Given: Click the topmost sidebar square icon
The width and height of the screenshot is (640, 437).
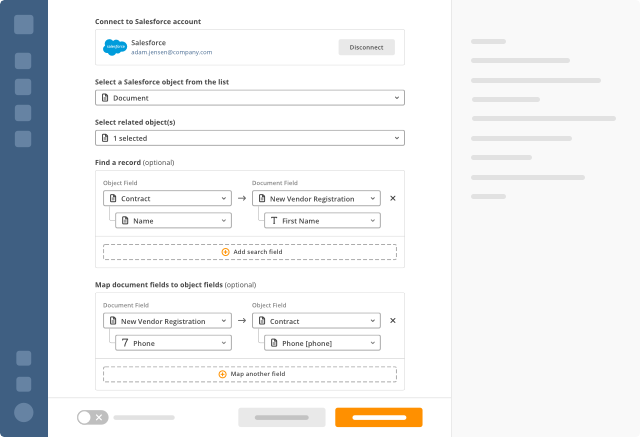Looking at the screenshot, I should click(x=24, y=24).
